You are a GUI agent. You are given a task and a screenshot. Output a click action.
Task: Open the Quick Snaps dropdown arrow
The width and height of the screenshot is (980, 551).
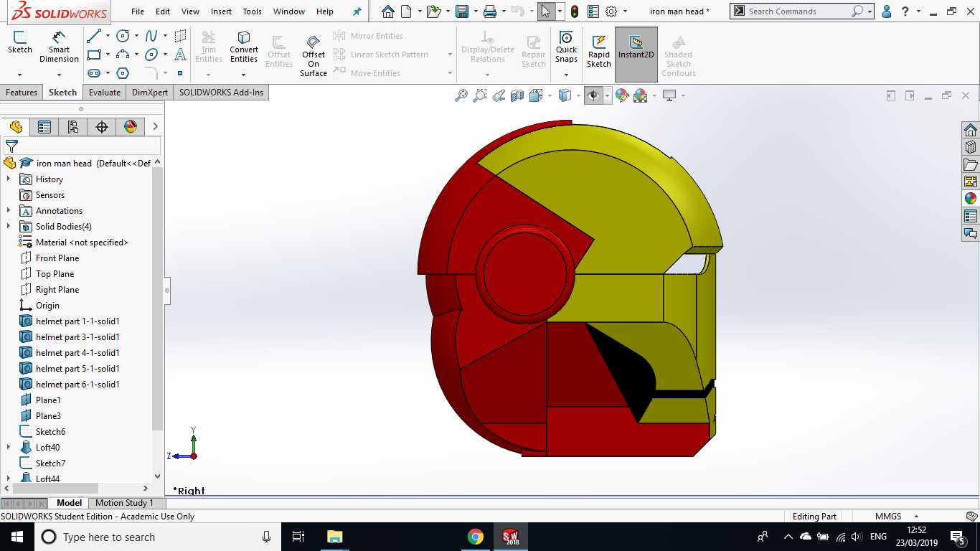tap(566, 74)
